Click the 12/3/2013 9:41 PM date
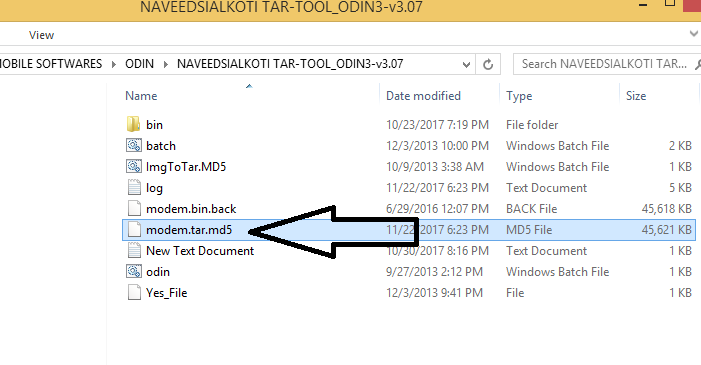 tap(434, 293)
